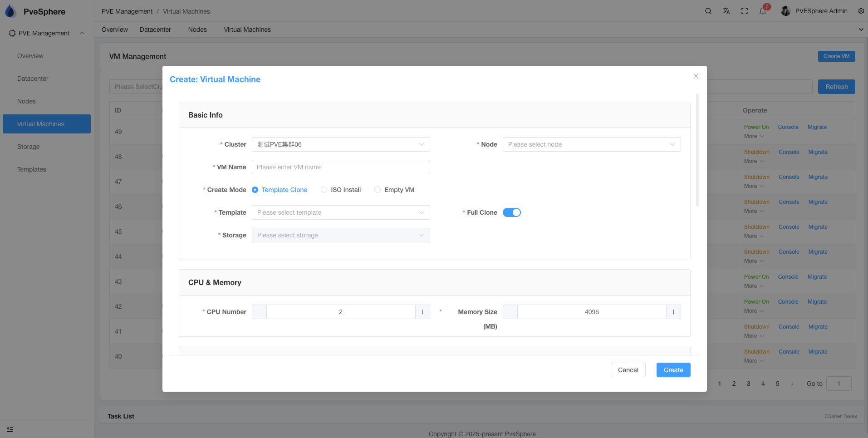Toggle the Full Clone switch off
The width and height of the screenshot is (868, 438).
[x=511, y=212]
